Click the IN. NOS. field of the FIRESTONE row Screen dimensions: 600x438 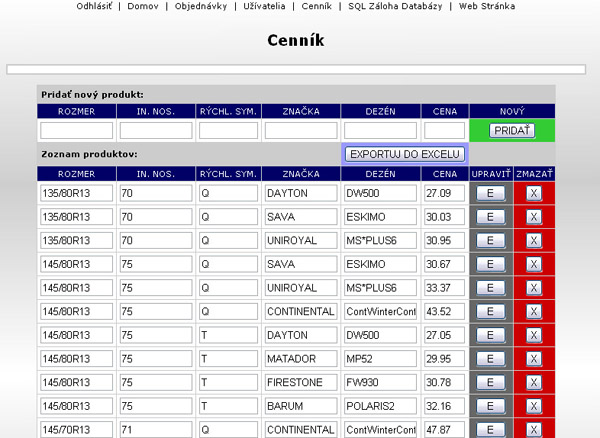pos(156,382)
